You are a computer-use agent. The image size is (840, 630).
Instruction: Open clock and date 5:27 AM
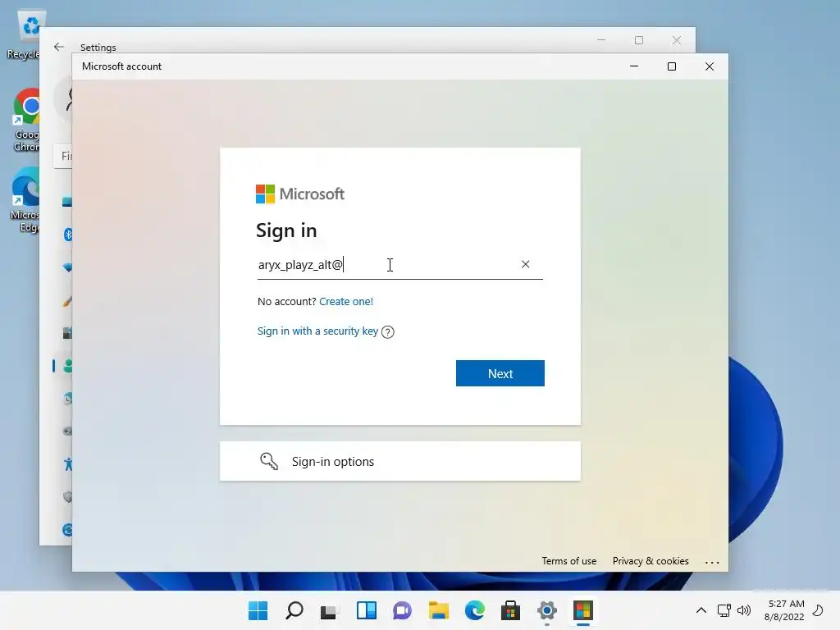tap(784, 610)
